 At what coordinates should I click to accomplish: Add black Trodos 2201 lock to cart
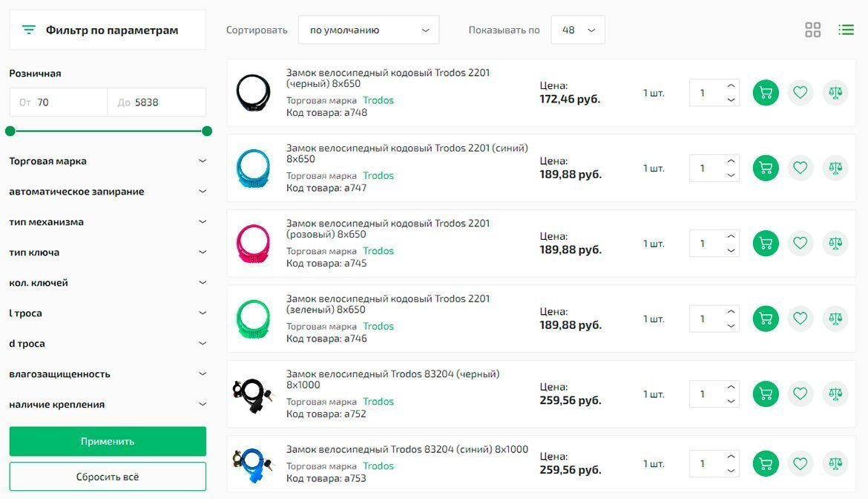pyautogui.click(x=766, y=93)
